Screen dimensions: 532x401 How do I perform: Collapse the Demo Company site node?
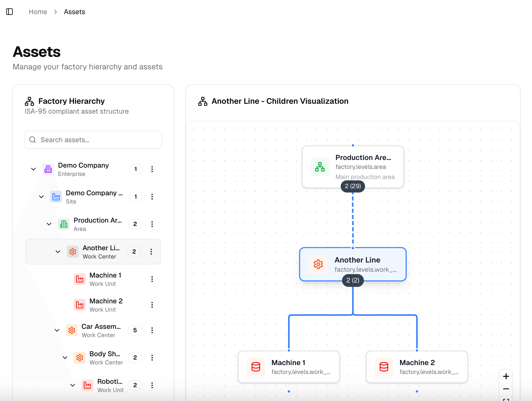[x=41, y=197]
